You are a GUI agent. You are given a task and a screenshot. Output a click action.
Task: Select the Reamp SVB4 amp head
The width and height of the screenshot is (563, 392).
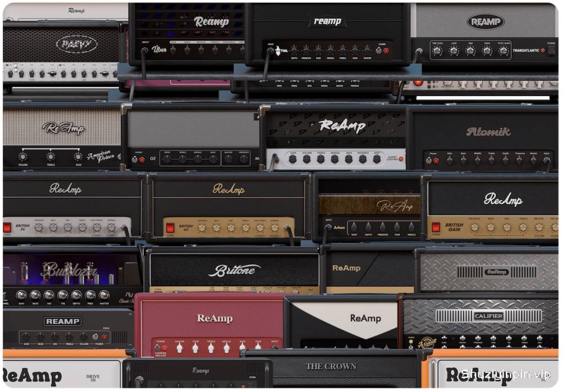[197, 373]
